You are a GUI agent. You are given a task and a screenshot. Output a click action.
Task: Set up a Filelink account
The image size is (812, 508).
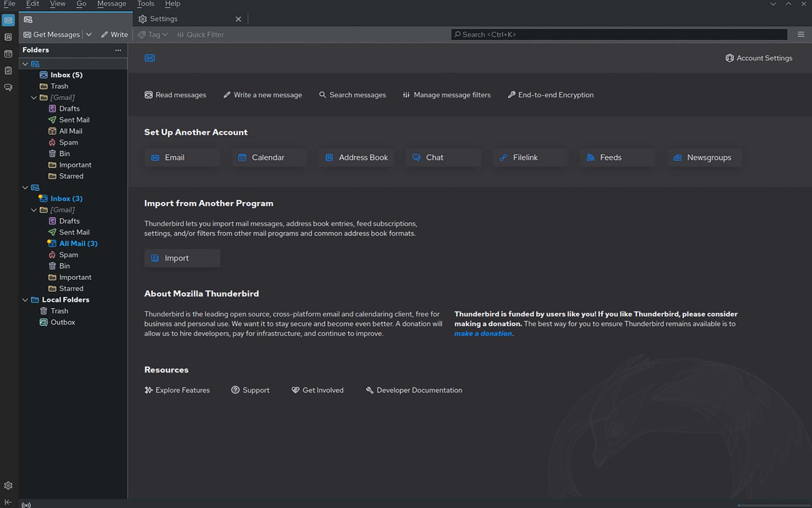(531, 157)
